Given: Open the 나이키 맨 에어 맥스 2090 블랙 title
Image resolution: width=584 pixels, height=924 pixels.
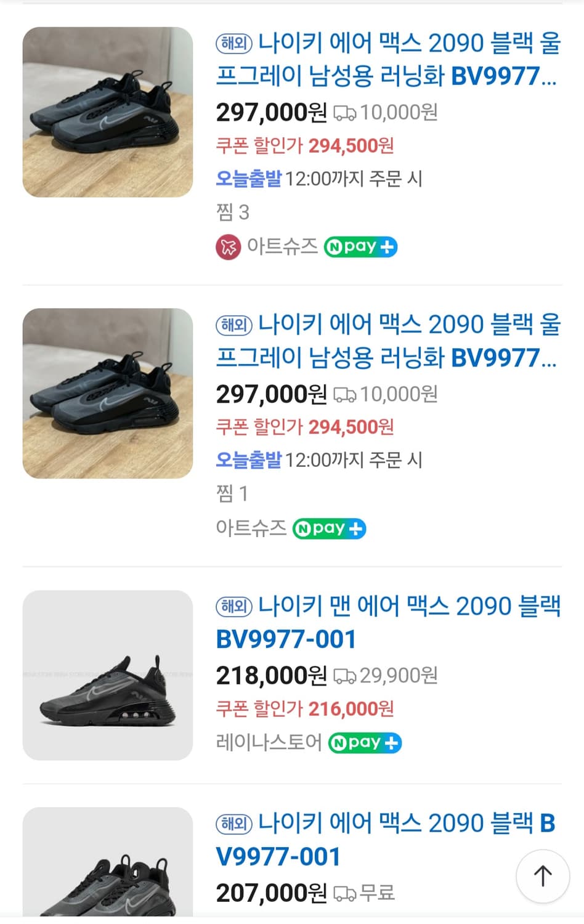Looking at the screenshot, I should coord(388,622).
